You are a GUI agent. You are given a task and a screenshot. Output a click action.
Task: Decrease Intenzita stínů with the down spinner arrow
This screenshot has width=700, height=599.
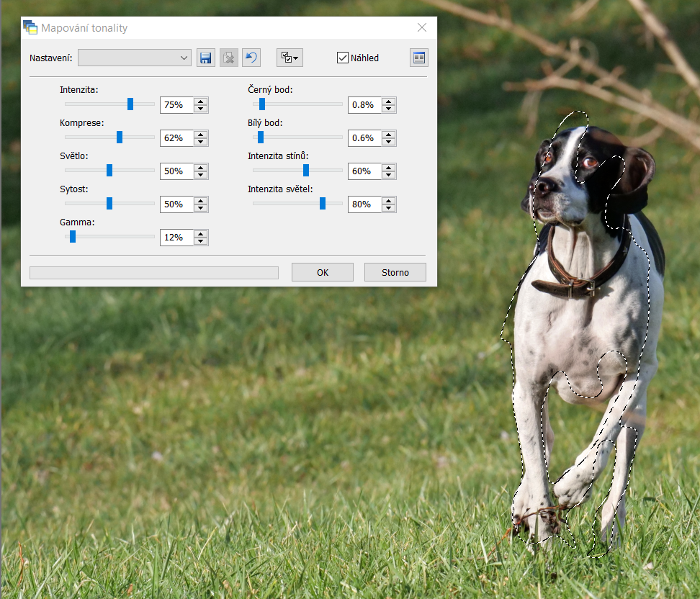[389, 174]
